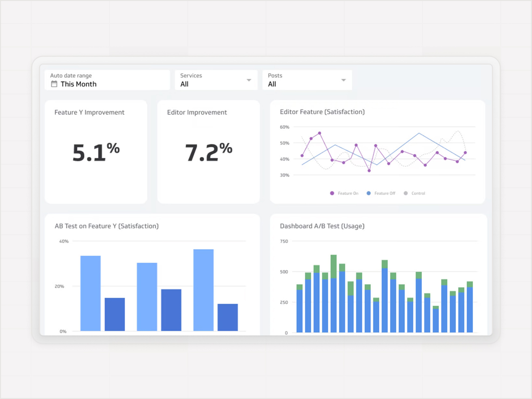Click the tallest stacked bar in Usage chart
This screenshot has height=399, width=532.
pos(334,294)
